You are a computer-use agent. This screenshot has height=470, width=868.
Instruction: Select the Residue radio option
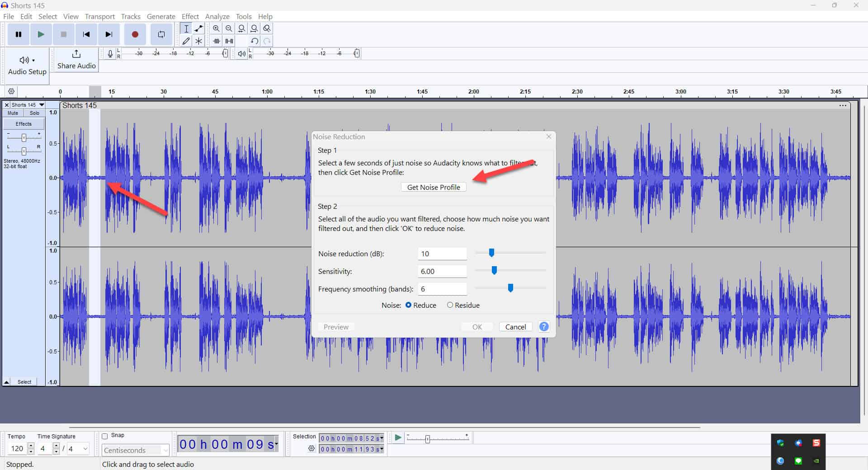click(450, 305)
